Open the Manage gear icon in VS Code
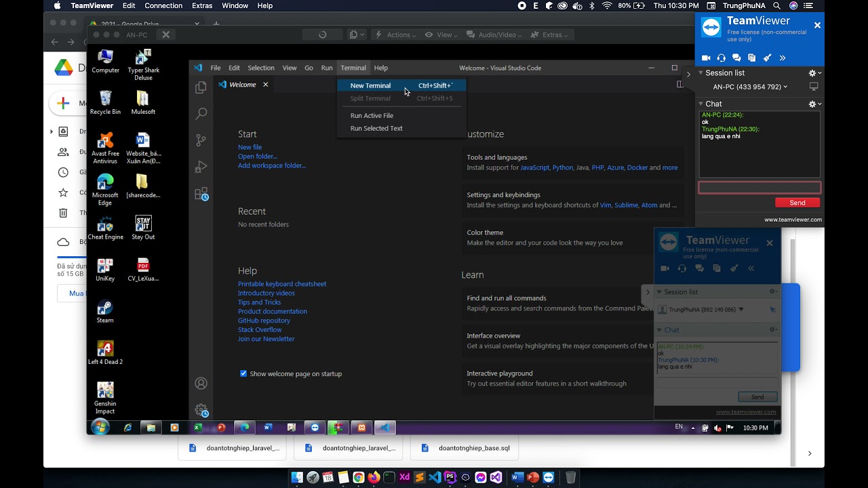Viewport: 868px width, 488px height. point(201,410)
